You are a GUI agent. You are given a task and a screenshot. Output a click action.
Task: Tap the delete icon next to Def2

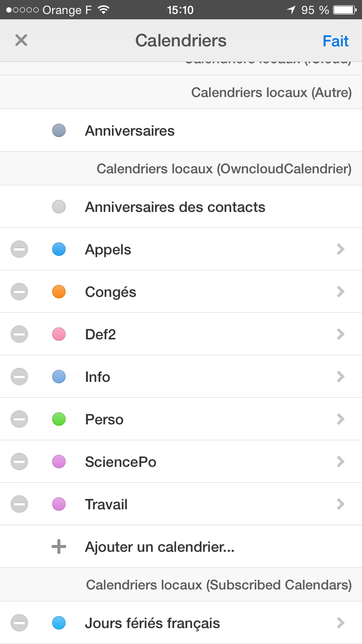[x=19, y=335]
